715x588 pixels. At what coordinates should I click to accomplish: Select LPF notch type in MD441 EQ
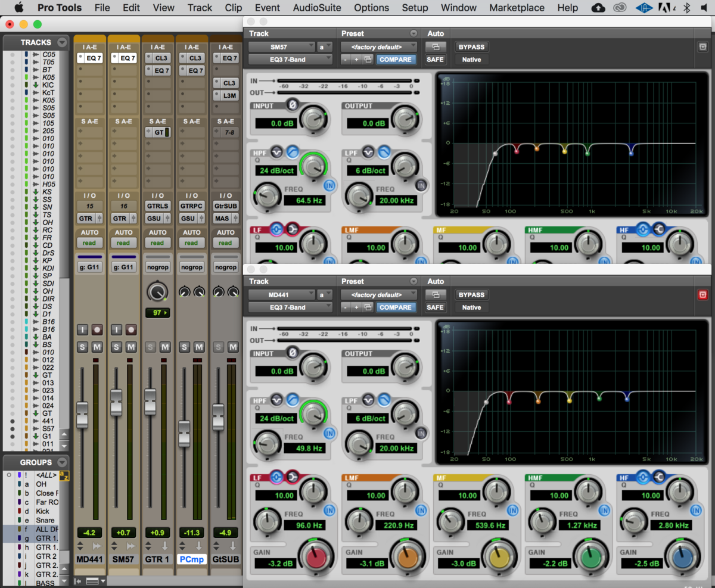click(x=368, y=400)
